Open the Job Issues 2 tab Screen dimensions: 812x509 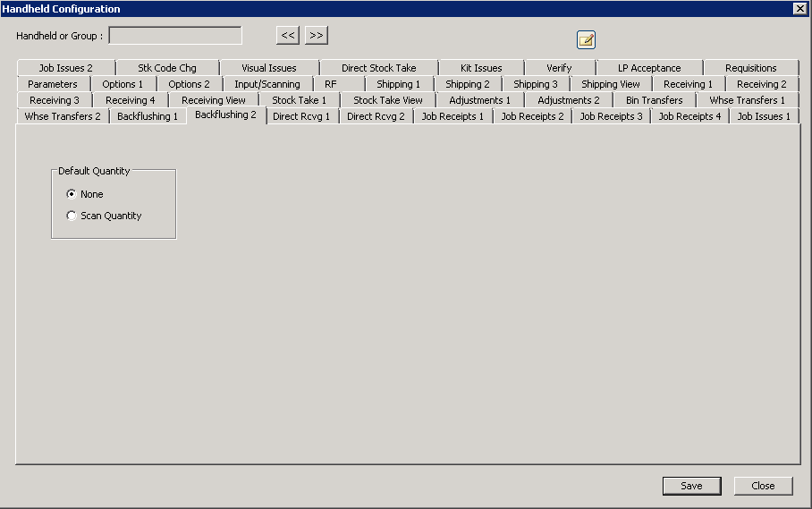(x=65, y=68)
